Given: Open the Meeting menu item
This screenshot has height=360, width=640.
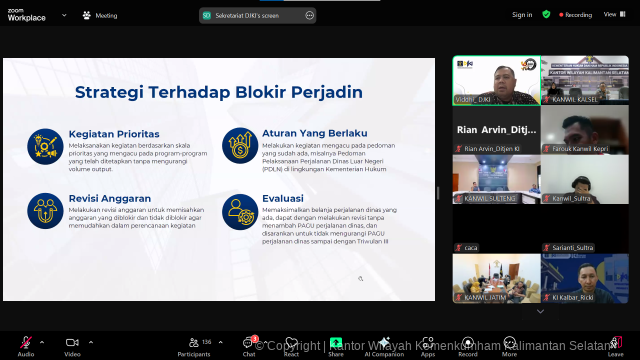Looking at the screenshot, I should click(x=100, y=16).
